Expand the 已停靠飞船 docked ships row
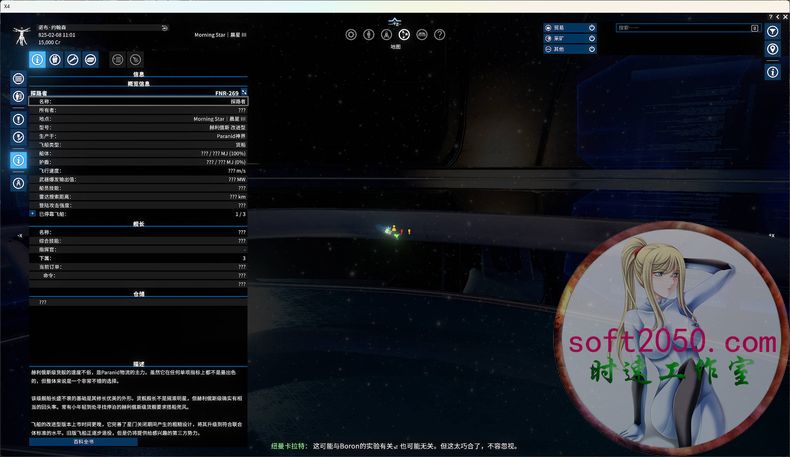This screenshot has width=790, height=457. pos(33,213)
